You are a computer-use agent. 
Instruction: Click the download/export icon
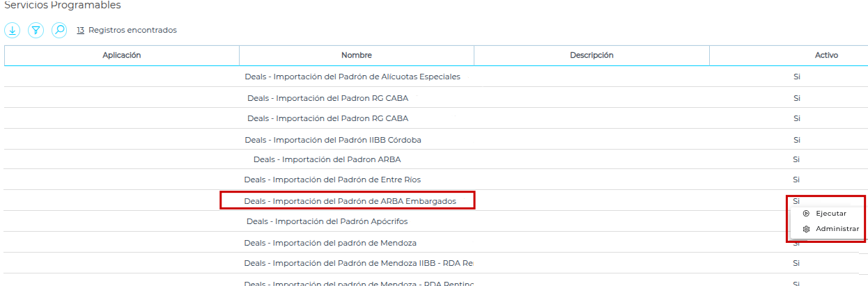(x=13, y=31)
